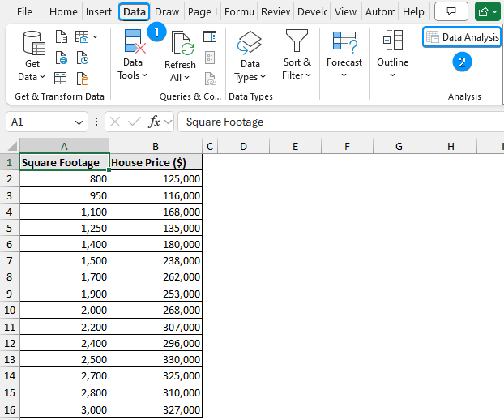This screenshot has width=504, height=420.
Task: Open the Comments pane icon
Action: pyautogui.click(x=451, y=12)
